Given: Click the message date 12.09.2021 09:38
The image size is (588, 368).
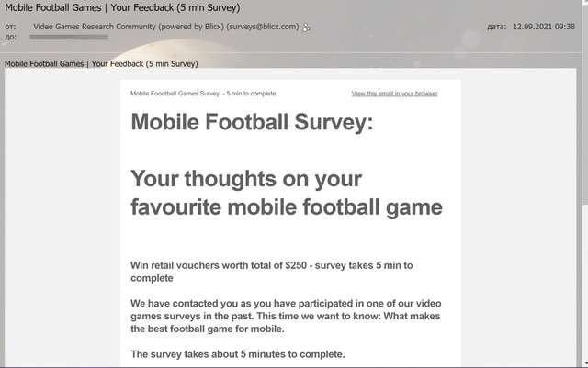Looking at the screenshot, I should [544, 27].
